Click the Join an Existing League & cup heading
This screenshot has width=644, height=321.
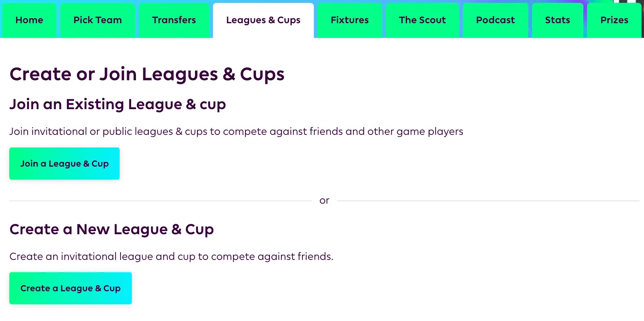click(118, 104)
